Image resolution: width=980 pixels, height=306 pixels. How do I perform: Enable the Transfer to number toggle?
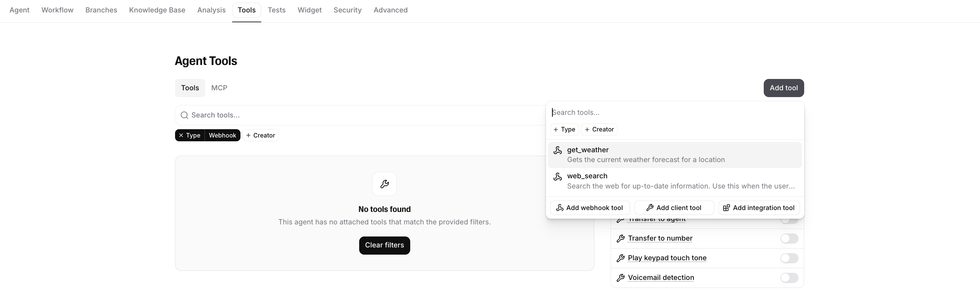(x=789, y=238)
